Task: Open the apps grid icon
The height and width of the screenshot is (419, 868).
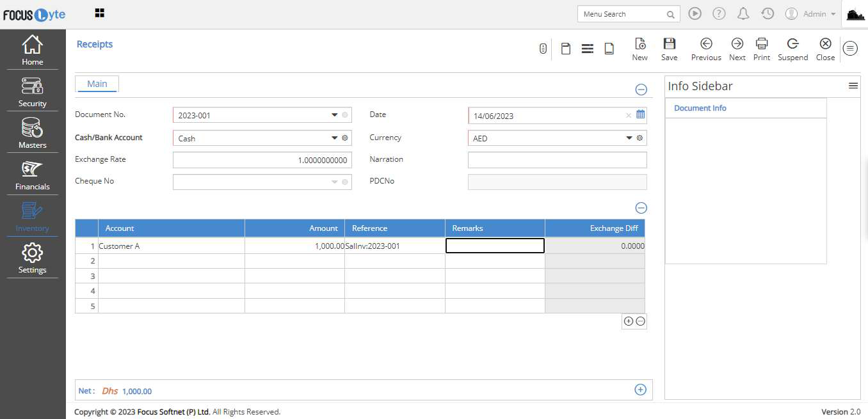Action: pos(100,13)
